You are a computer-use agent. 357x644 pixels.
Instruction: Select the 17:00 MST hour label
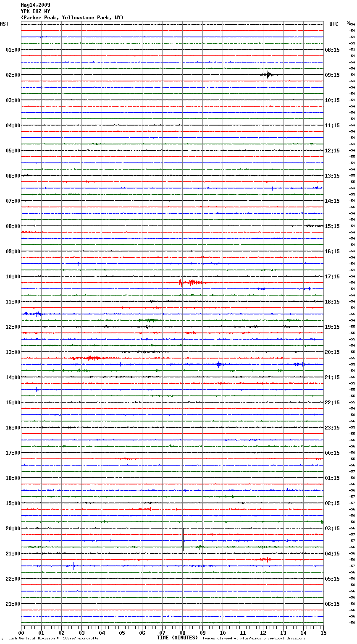(13, 453)
